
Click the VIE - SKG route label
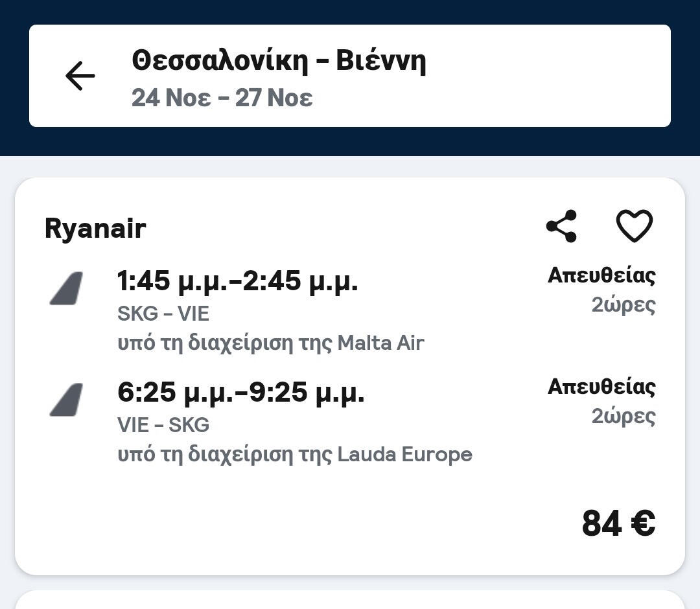coord(163,425)
